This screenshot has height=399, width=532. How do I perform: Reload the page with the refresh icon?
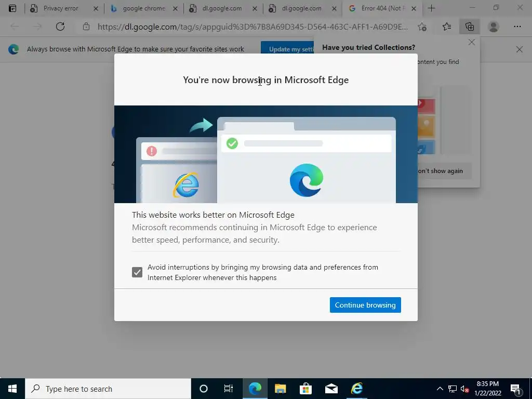[60, 26]
